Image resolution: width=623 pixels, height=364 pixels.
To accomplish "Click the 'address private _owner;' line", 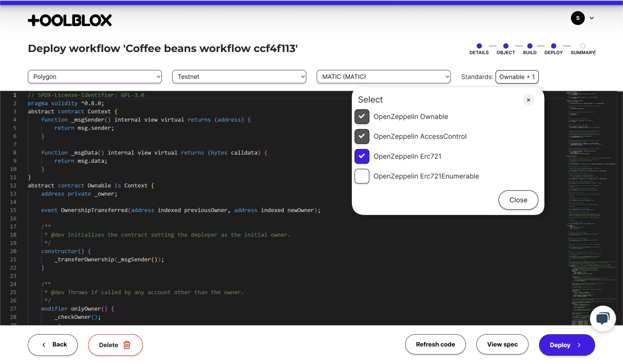I will (x=79, y=194).
